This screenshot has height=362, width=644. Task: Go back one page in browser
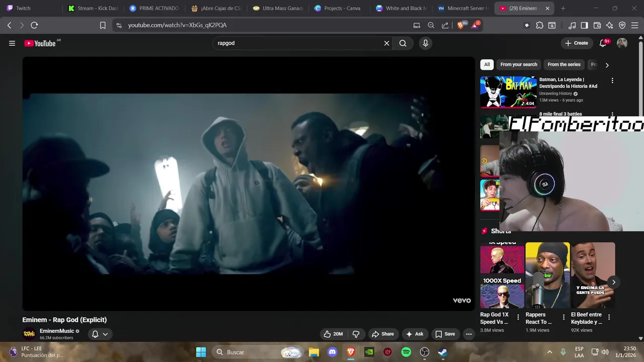pos(9,25)
